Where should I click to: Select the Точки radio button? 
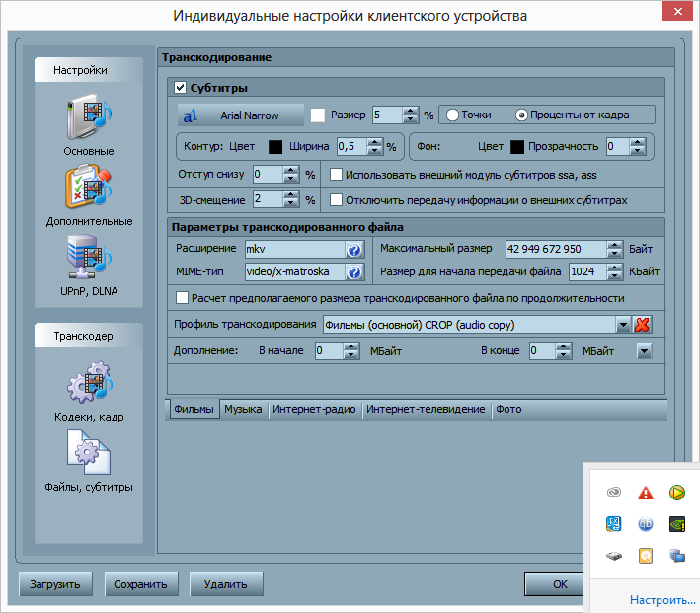pyautogui.click(x=453, y=115)
